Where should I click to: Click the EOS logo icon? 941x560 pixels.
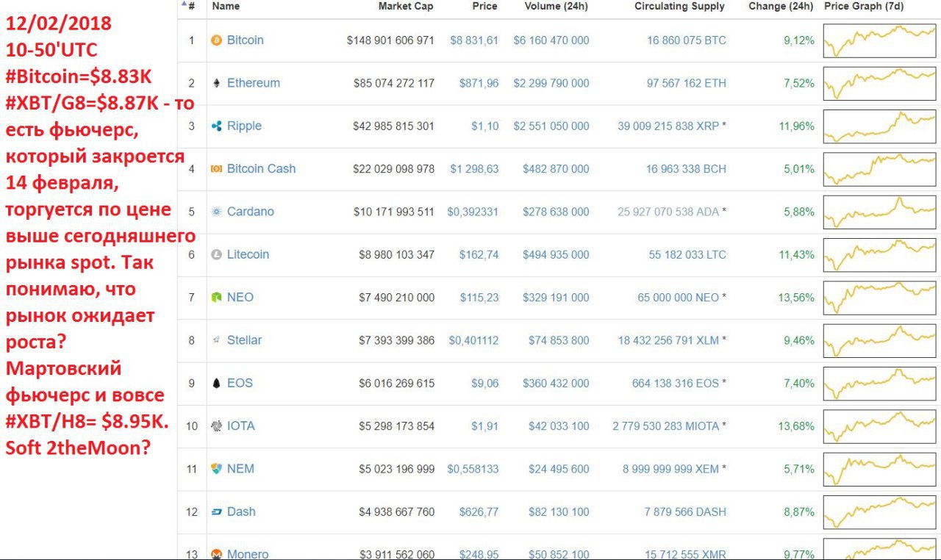(216, 383)
